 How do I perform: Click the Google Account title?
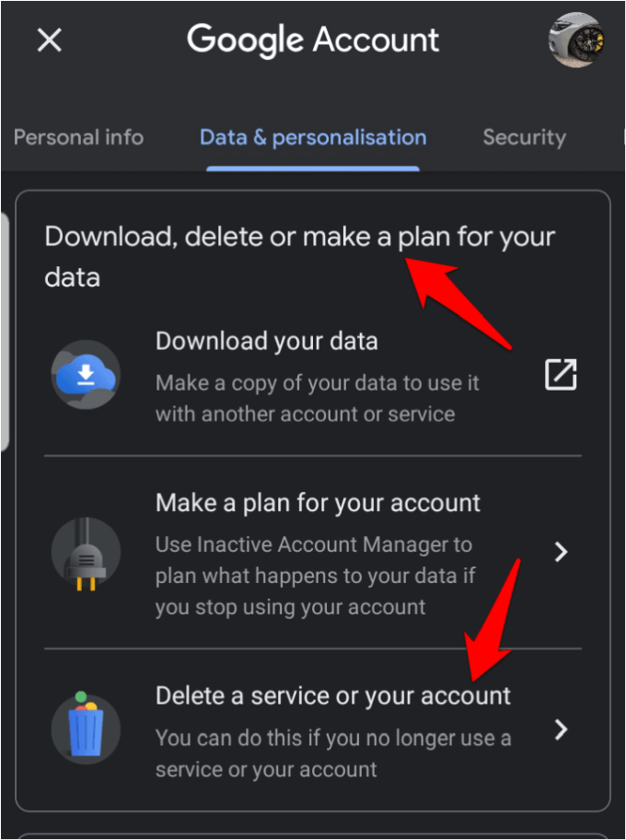[x=313, y=40]
